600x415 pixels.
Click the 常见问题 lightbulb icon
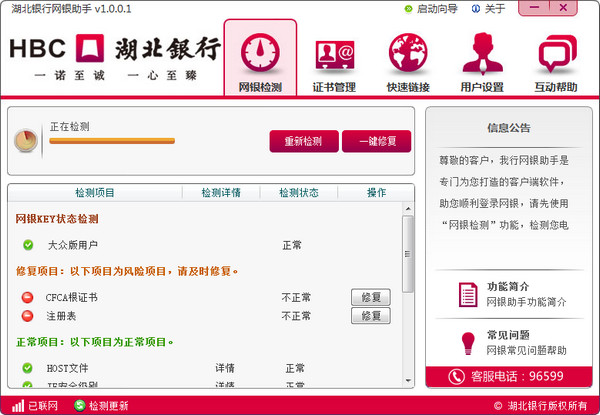(467, 342)
